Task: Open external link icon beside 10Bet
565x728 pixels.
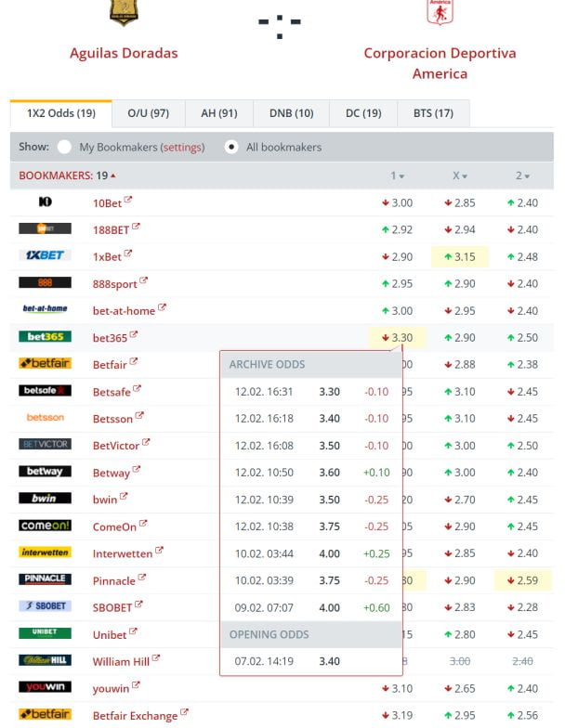Action: point(128,200)
